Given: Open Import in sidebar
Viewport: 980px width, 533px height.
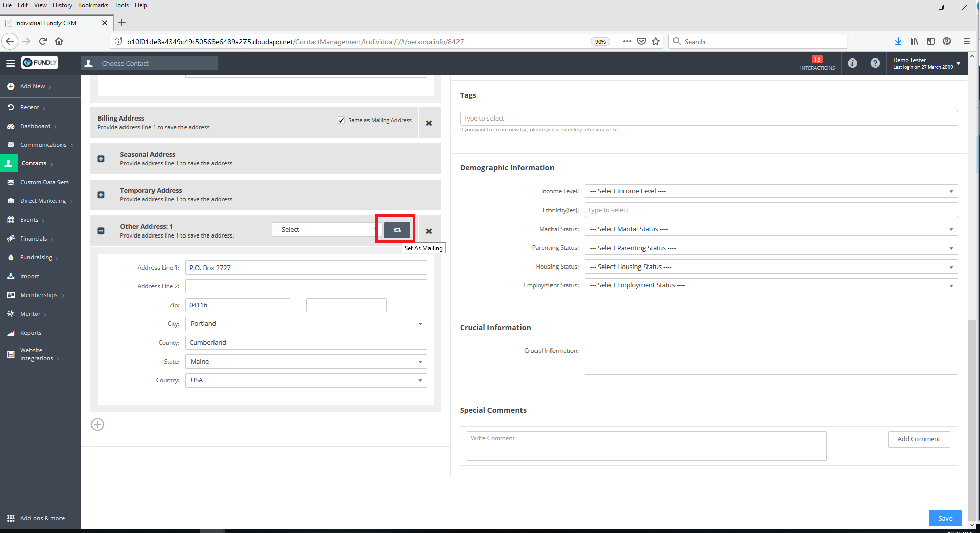Looking at the screenshot, I should click(x=29, y=276).
